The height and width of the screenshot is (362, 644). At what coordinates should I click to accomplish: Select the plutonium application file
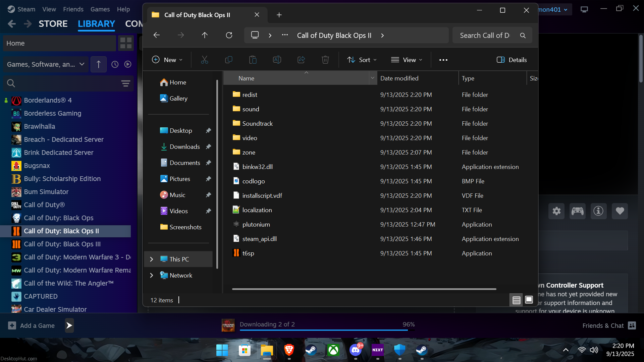256,225
